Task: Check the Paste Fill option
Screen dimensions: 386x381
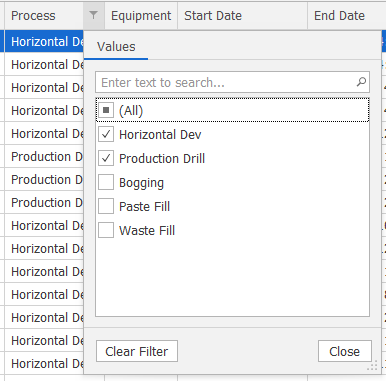Action: point(106,206)
